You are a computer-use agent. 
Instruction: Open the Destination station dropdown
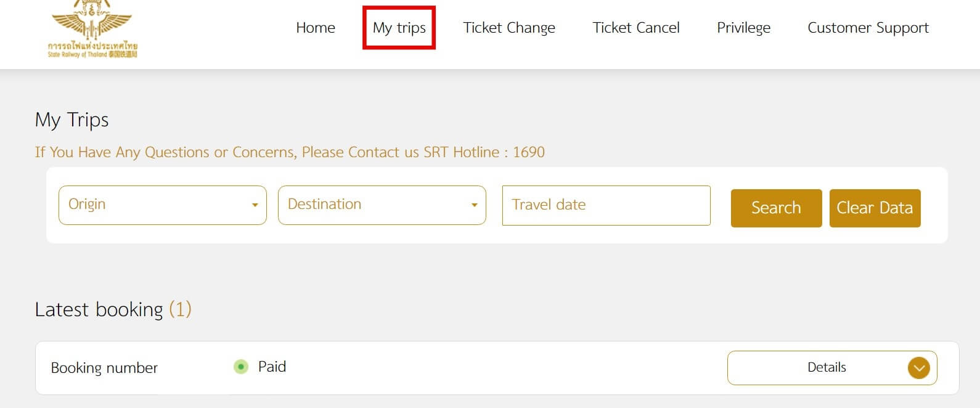(x=382, y=205)
